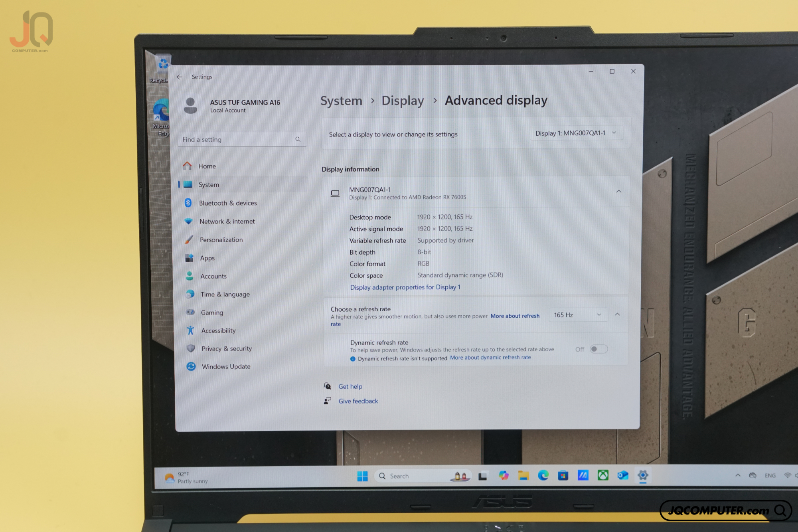The width and height of the screenshot is (798, 532).
Task: Click Display adapter properties for Display 1
Action: [x=405, y=287]
